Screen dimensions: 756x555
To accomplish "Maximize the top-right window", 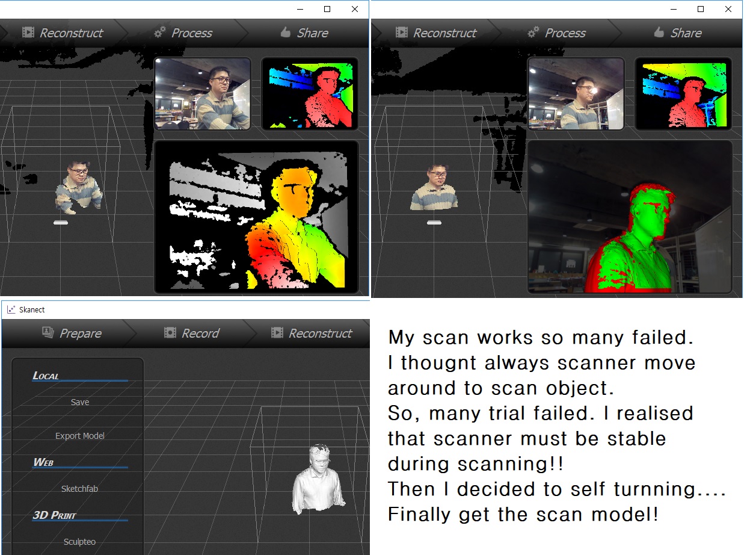I will (x=701, y=9).
